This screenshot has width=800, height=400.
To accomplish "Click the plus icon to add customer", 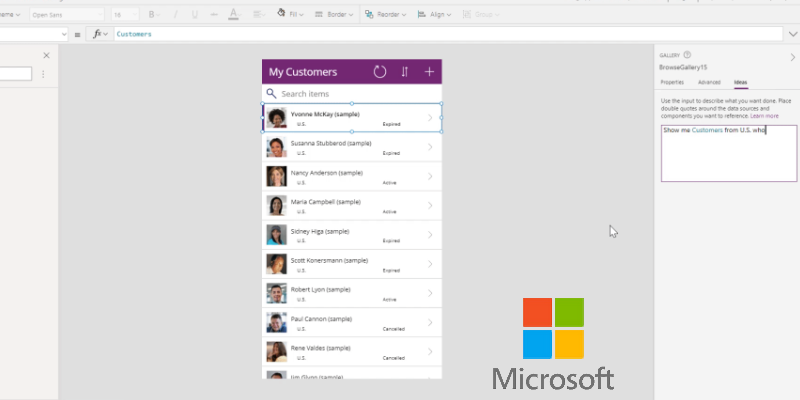I will 430,72.
